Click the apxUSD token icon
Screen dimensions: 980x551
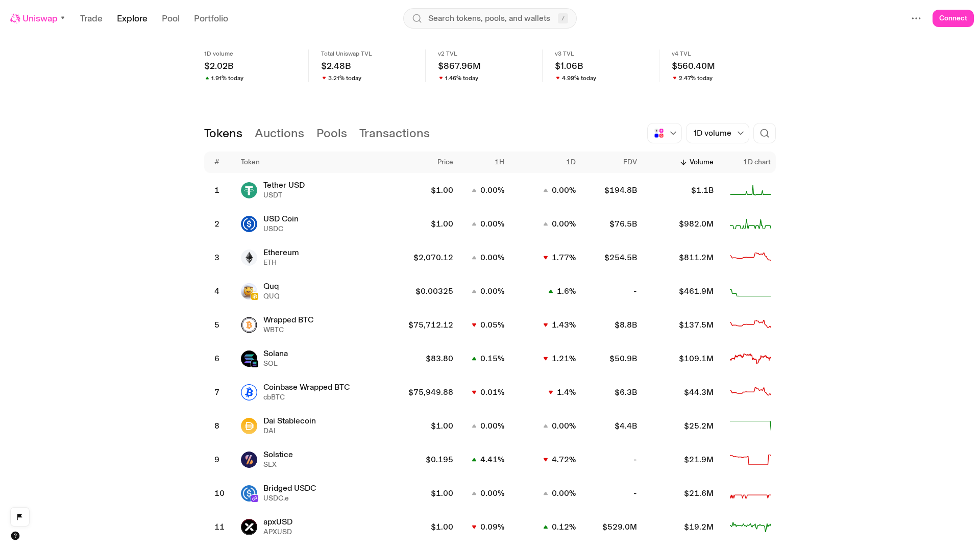[x=249, y=527]
